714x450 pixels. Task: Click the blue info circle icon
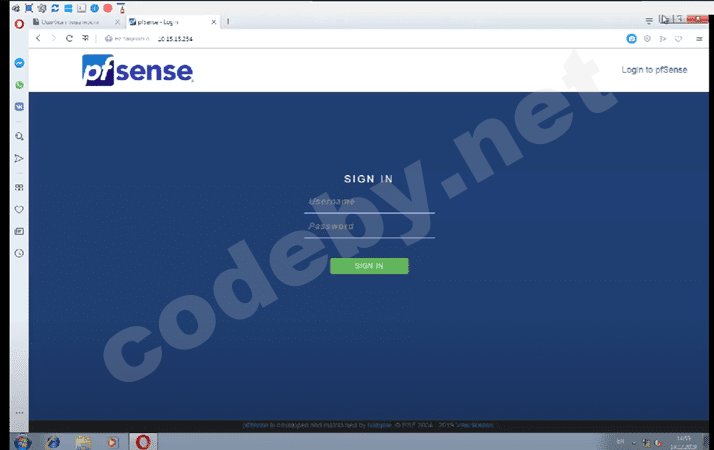(95, 8)
